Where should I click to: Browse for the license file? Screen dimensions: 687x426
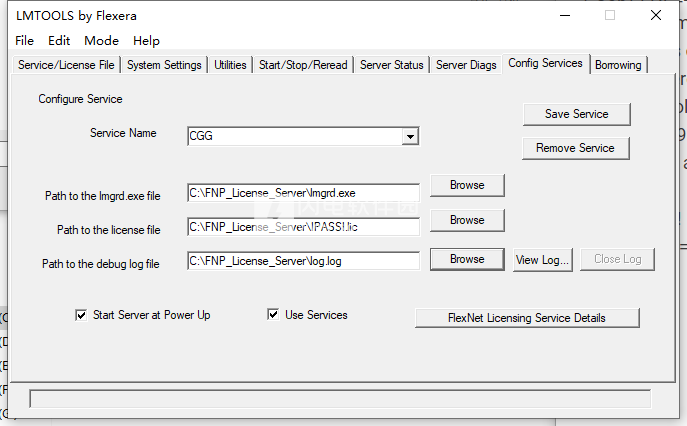coord(467,220)
